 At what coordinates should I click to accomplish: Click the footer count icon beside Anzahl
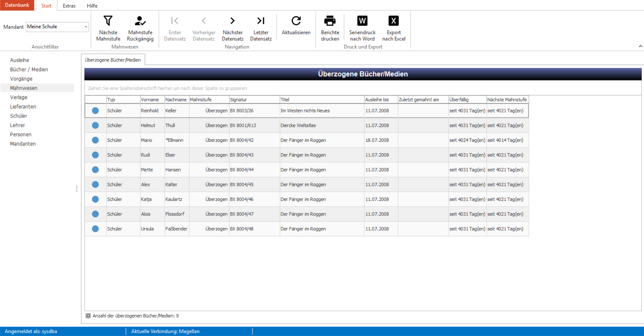(x=88, y=316)
